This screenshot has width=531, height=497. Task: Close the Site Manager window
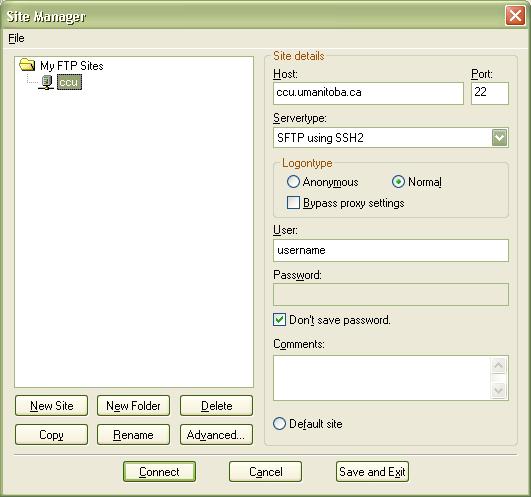point(515,15)
